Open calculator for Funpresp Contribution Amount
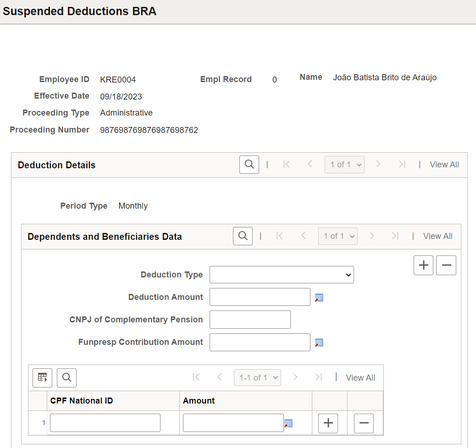The height and width of the screenshot is (448, 476). click(x=319, y=343)
